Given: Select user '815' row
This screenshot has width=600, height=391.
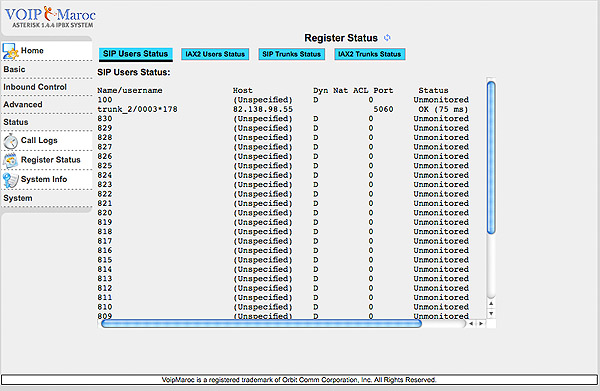Looking at the screenshot, I should [283, 260].
